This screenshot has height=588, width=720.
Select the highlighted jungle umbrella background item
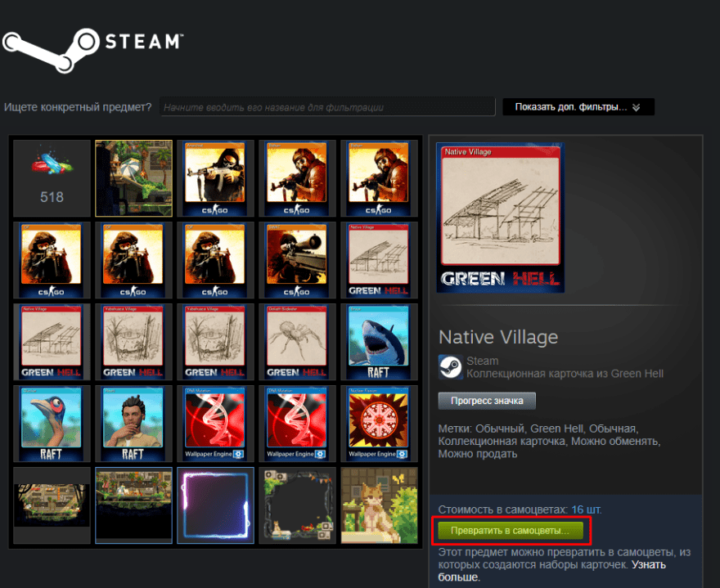(x=133, y=178)
